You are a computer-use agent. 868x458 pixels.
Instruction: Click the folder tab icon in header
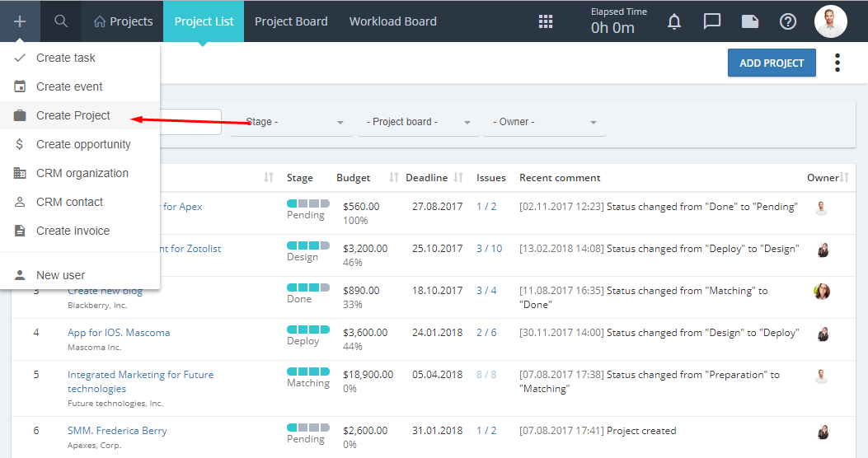[749, 21]
